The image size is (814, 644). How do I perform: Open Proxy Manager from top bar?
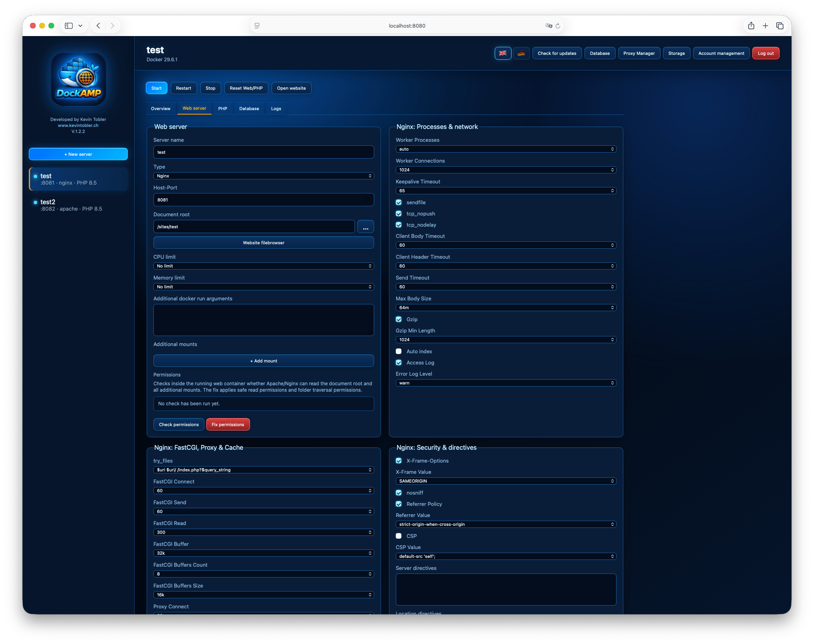(x=639, y=53)
